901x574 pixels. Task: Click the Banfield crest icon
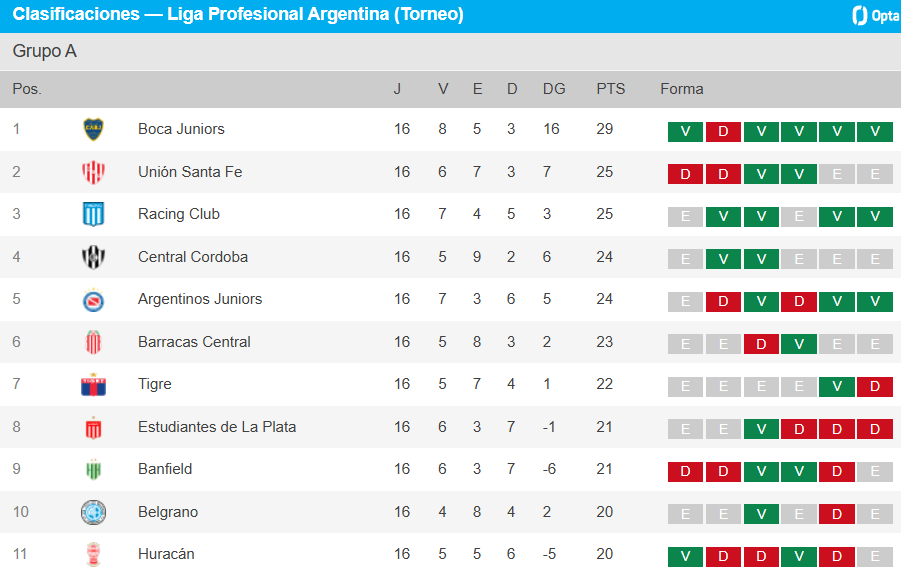93,469
